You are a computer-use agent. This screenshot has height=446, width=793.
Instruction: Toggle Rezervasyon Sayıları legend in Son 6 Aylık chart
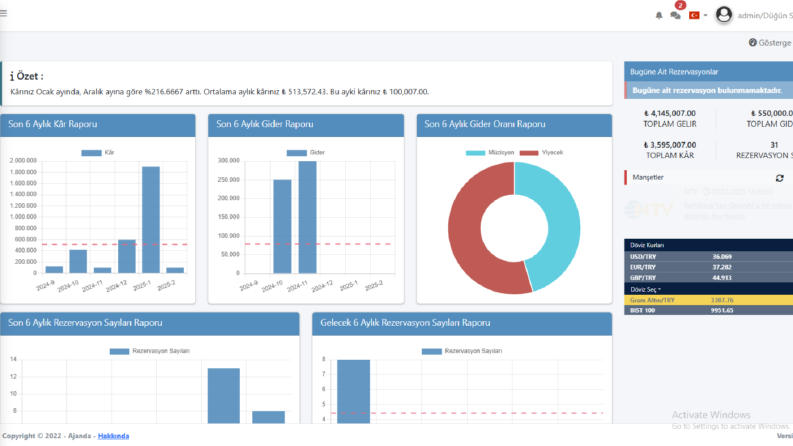tap(150, 351)
